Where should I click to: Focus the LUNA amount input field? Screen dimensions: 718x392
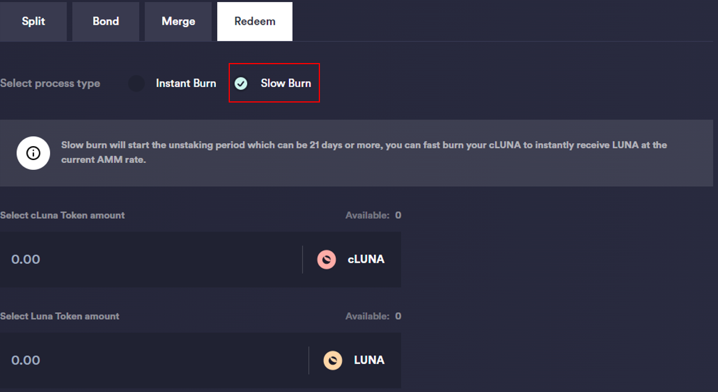154,360
